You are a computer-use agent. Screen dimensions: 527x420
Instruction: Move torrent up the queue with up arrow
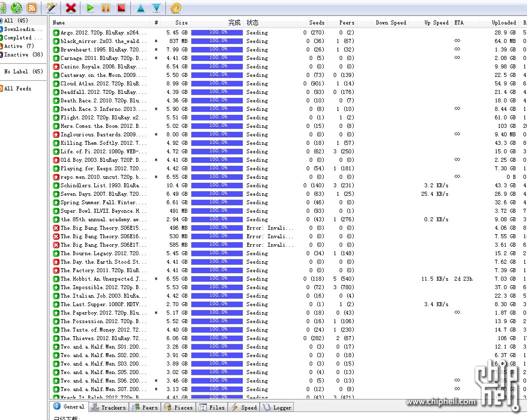[x=141, y=8]
